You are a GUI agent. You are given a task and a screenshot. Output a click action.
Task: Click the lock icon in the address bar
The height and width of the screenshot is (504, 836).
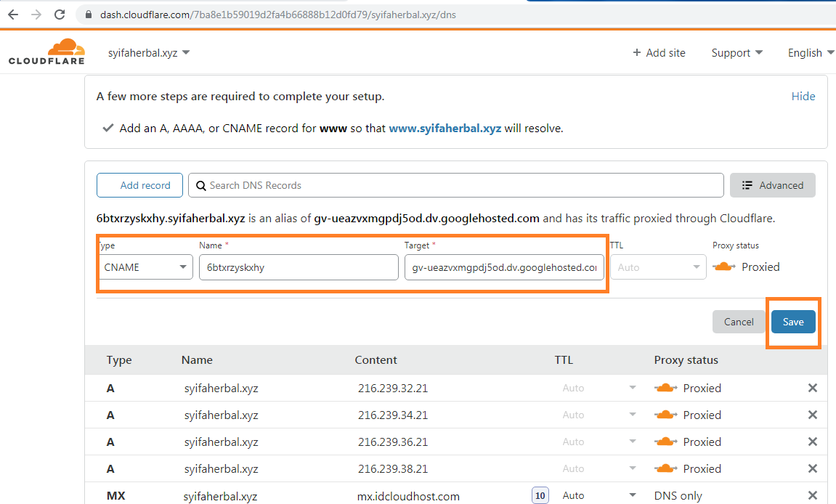pyautogui.click(x=89, y=15)
